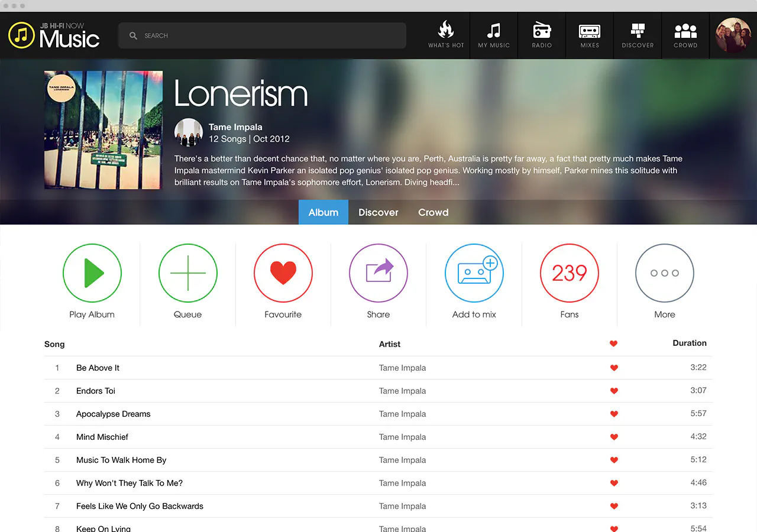Click the search magnifier icon
757x532 pixels.
click(x=133, y=35)
